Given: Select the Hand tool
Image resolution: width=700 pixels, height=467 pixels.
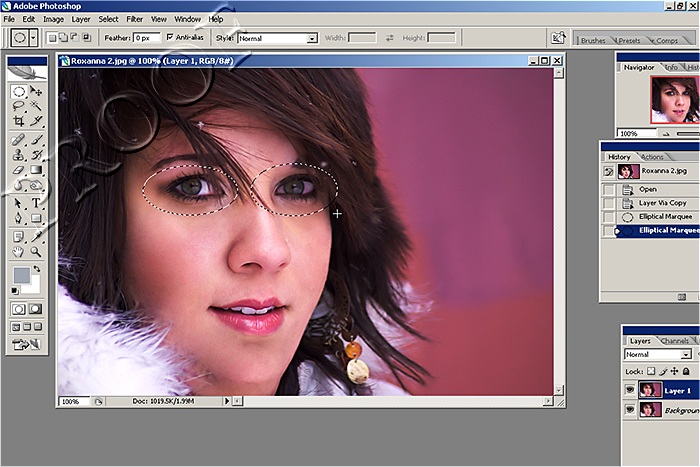Looking at the screenshot, I should click(18, 252).
